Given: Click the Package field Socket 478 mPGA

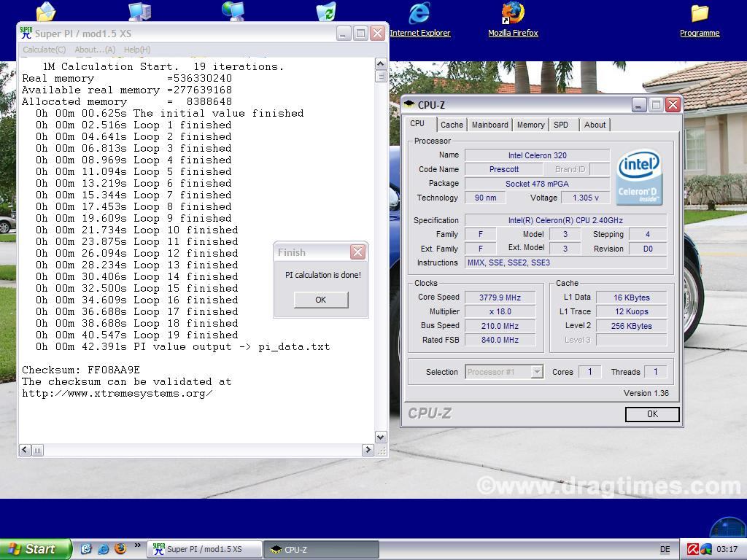Looking at the screenshot, I should coord(537,183).
